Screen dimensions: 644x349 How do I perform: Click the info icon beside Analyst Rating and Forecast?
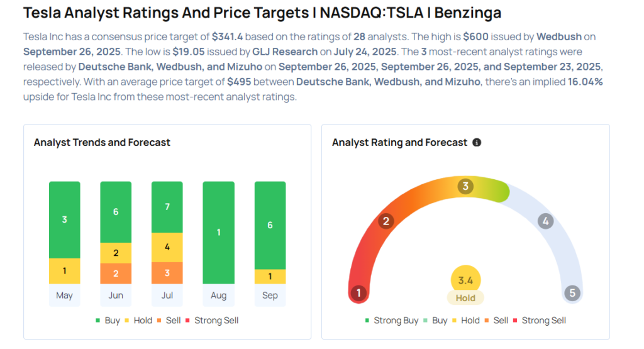477,143
